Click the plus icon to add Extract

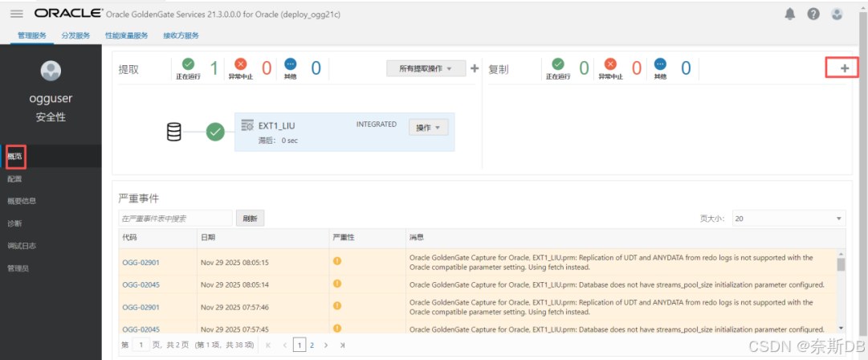[x=475, y=69]
